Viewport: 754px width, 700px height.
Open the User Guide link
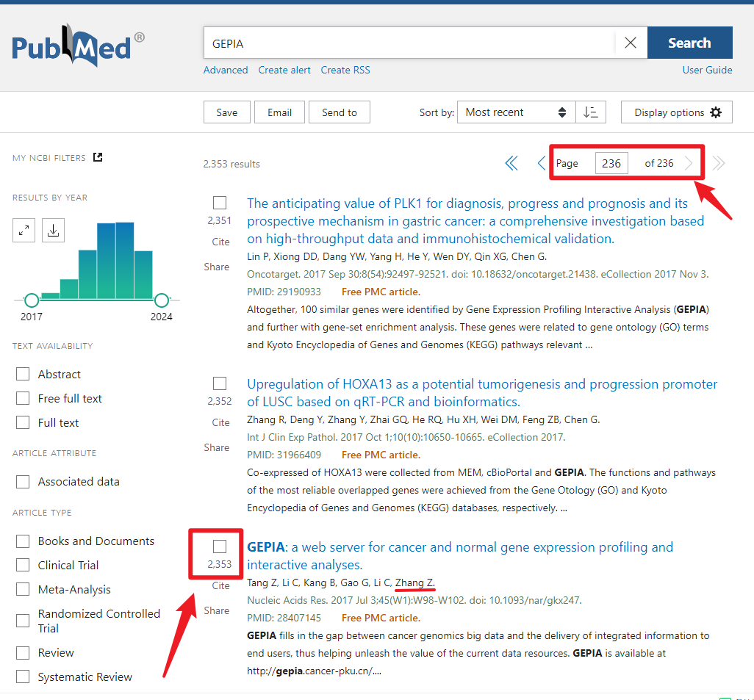click(708, 71)
